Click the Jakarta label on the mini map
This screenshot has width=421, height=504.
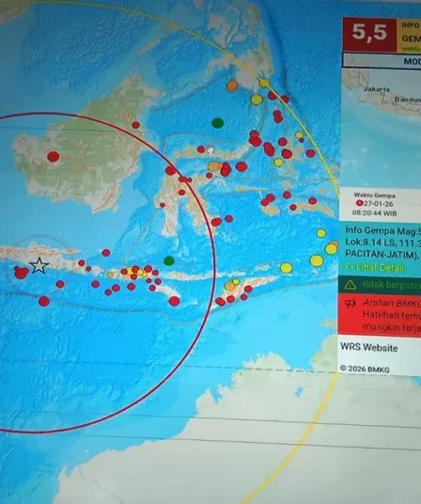pos(377,89)
